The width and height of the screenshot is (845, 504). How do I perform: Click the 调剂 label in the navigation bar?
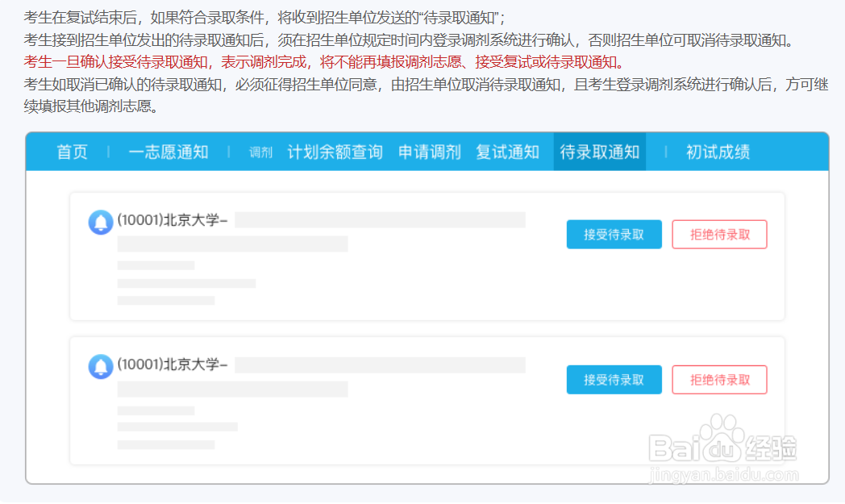click(260, 152)
